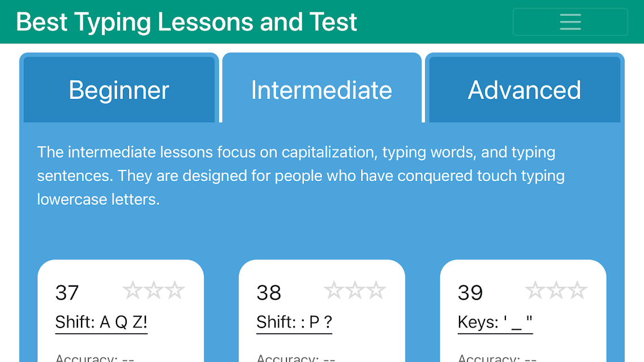Image resolution: width=644 pixels, height=362 pixels.
Task: Click third star on lesson 37
Action: (x=174, y=290)
